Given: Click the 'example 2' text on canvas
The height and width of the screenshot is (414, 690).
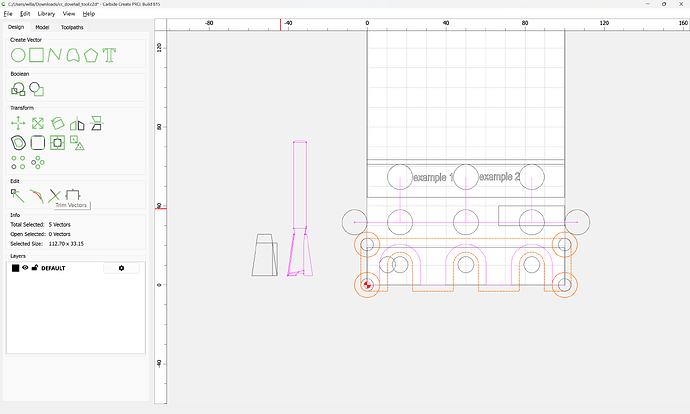Looking at the screenshot, I should 499,176.
